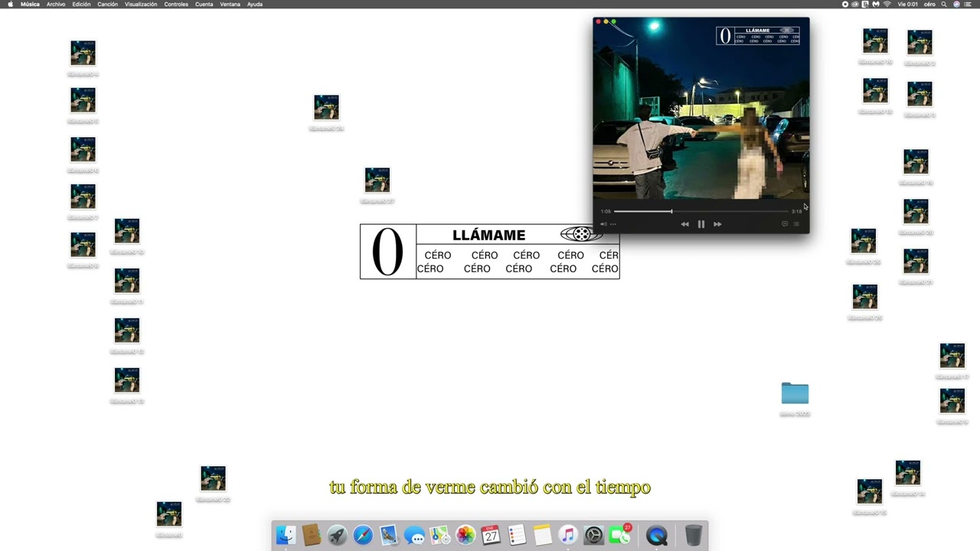This screenshot has width=980, height=551.
Task: Open the Archivo menu
Action: tap(56, 4)
